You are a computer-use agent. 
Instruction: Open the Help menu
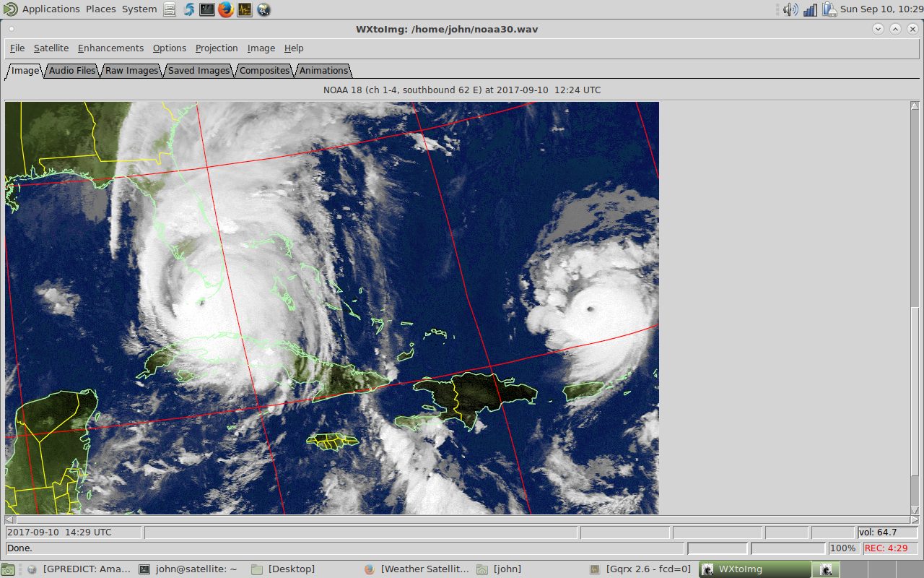tap(294, 48)
